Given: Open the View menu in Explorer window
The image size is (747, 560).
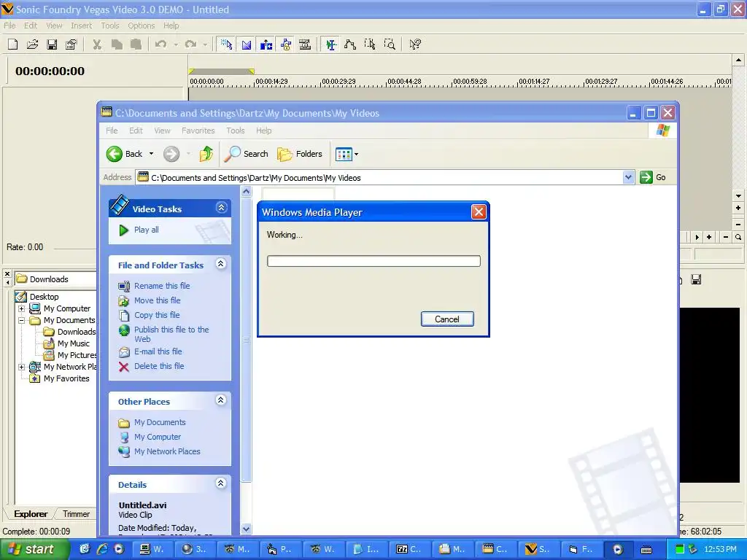Looking at the screenshot, I should (162, 131).
